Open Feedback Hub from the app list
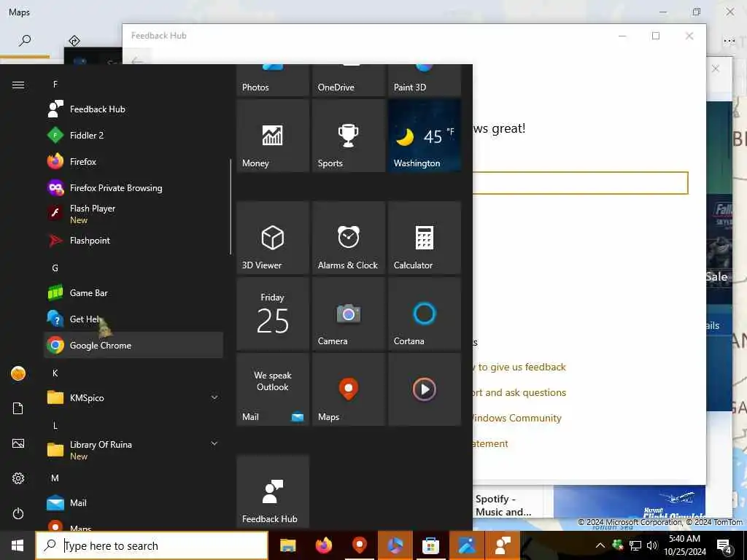Screen dimensions: 747x560 click(x=133, y=109)
